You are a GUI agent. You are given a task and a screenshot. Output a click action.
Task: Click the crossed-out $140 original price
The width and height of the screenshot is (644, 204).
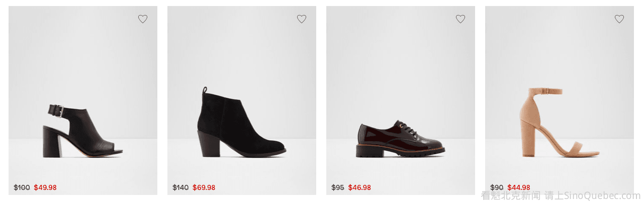click(180, 188)
